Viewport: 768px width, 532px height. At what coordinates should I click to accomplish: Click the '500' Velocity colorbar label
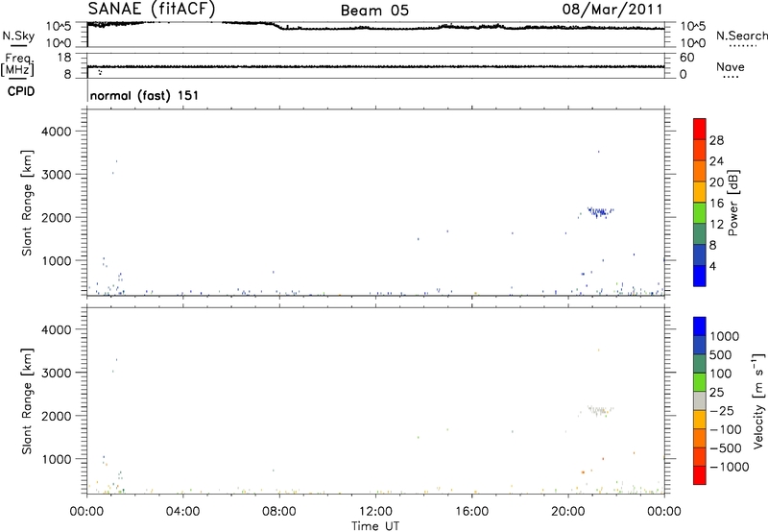721,354
